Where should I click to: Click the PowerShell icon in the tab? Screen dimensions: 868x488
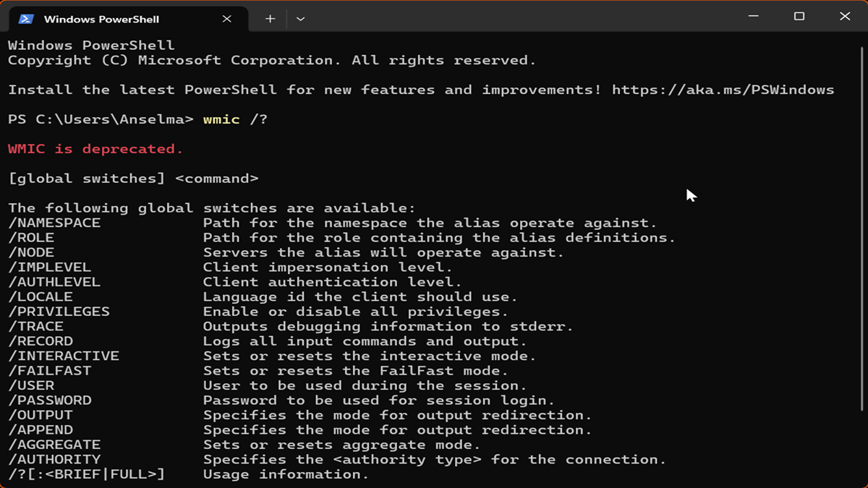26,19
